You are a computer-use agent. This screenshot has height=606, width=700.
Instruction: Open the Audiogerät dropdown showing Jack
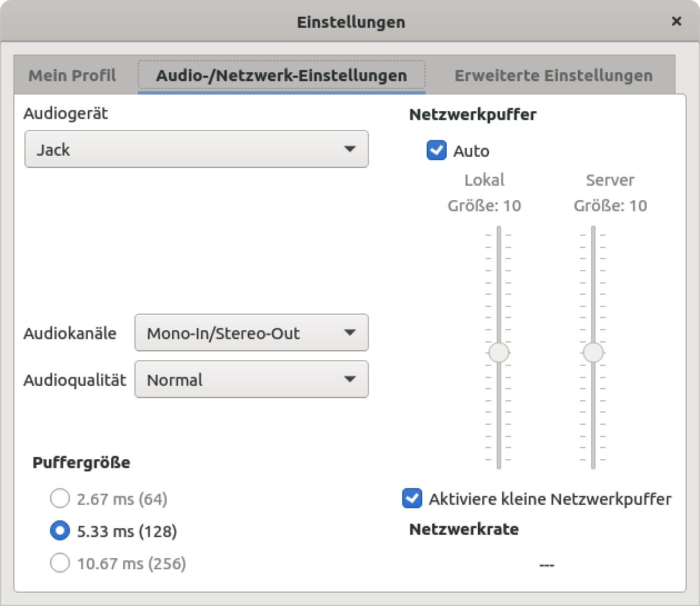[x=196, y=150]
